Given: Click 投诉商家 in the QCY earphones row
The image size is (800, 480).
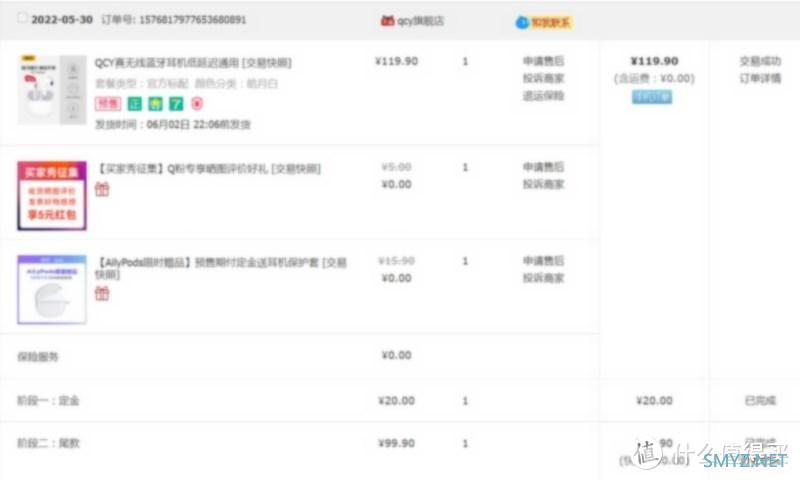Looking at the screenshot, I should coord(543,79).
